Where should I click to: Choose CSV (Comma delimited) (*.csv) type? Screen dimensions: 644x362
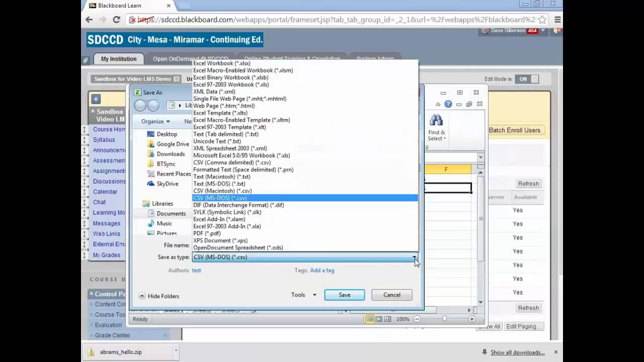(x=305, y=162)
